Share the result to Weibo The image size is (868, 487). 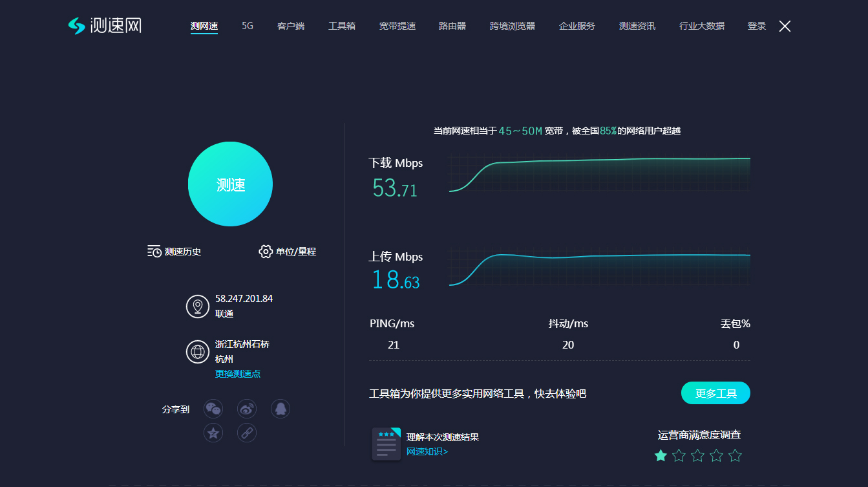[247, 408]
